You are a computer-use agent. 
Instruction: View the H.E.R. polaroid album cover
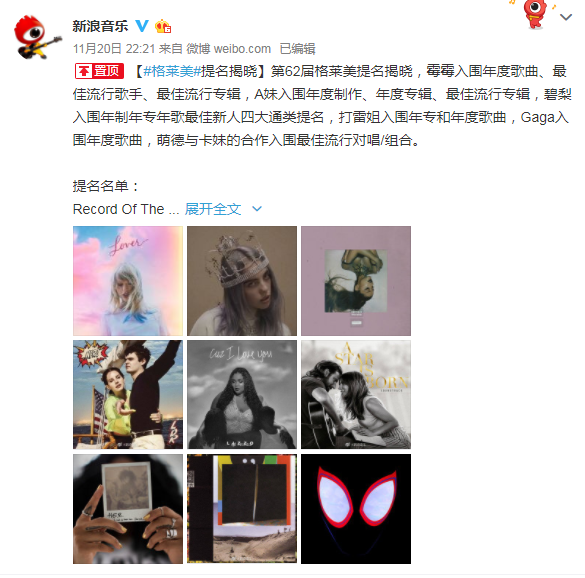click(x=128, y=509)
